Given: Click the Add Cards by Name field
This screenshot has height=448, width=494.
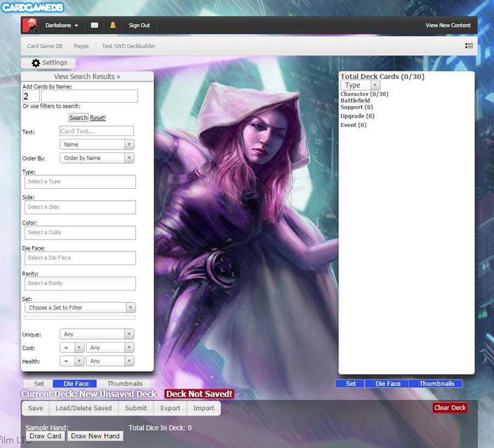Looking at the screenshot, I should tap(89, 96).
